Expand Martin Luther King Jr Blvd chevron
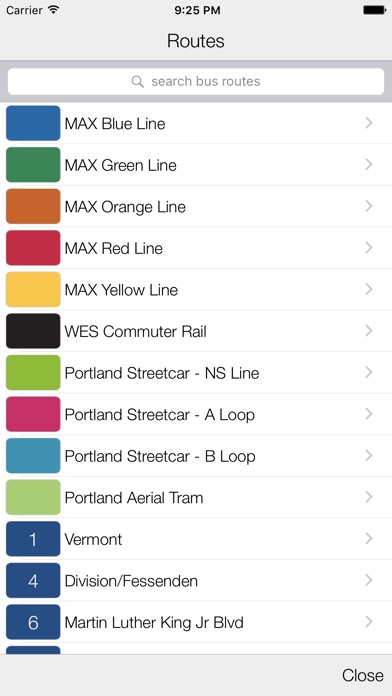392x696 pixels. pyautogui.click(x=368, y=622)
